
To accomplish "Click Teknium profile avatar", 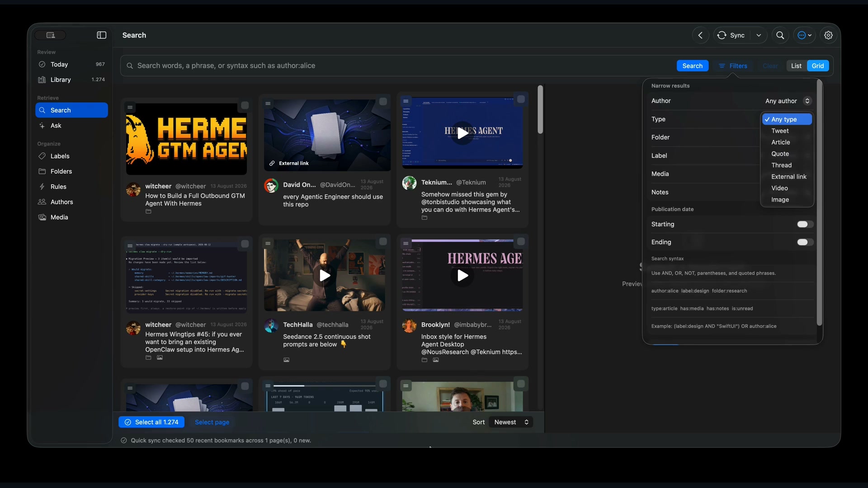I will tap(409, 183).
